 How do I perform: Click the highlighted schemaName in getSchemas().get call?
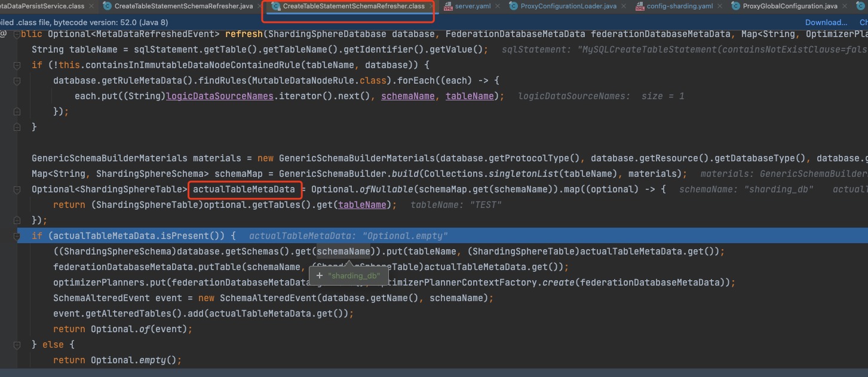343,251
